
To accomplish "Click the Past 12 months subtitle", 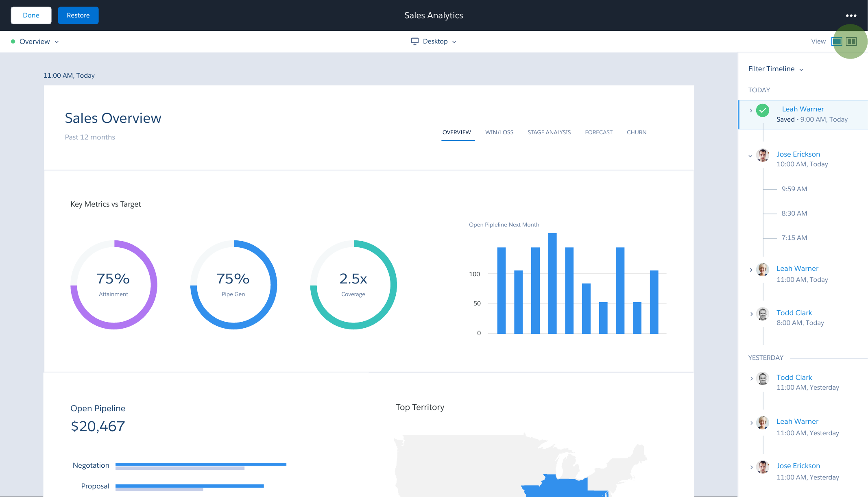I will tap(90, 137).
